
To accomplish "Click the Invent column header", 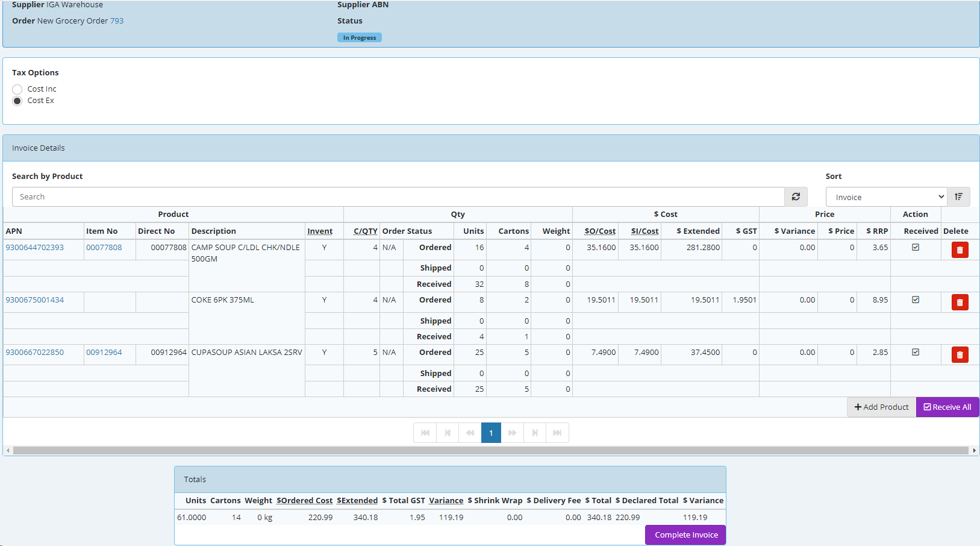I will [320, 231].
